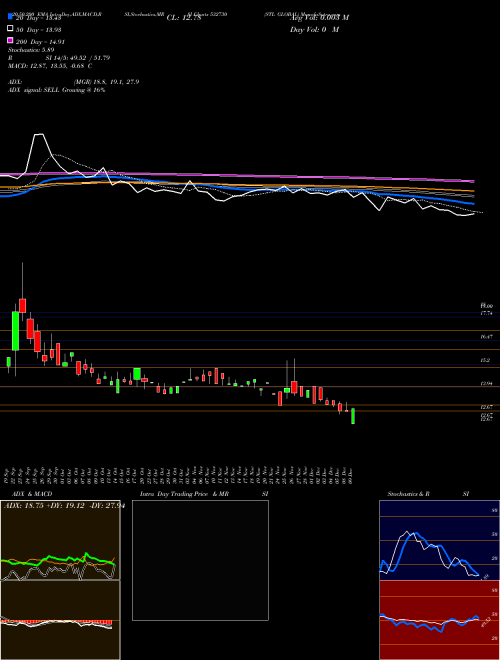Select the '50 Day = 13.93' legend text
The height and width of the screenshot is (660, 500).
(x=39, y=29)
